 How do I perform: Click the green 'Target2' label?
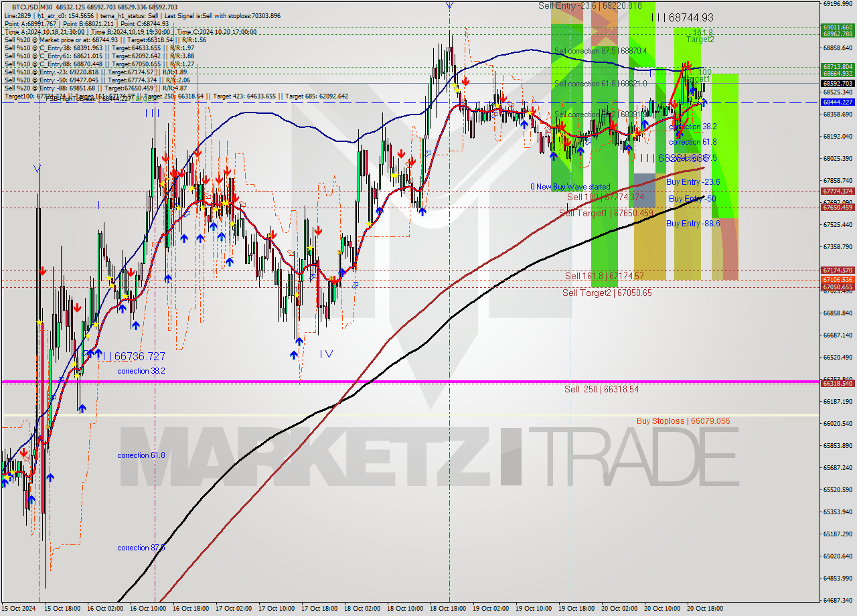(700, 40)
